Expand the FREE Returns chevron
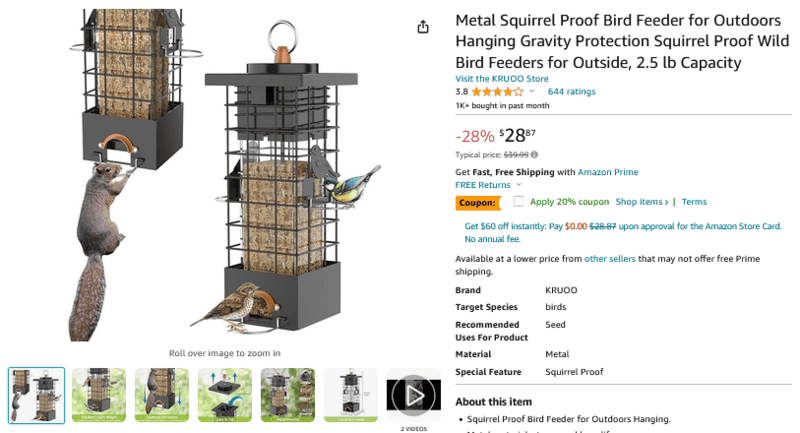Image resolution: width=800 pixels, height=433 pixels. coord(519,185)
